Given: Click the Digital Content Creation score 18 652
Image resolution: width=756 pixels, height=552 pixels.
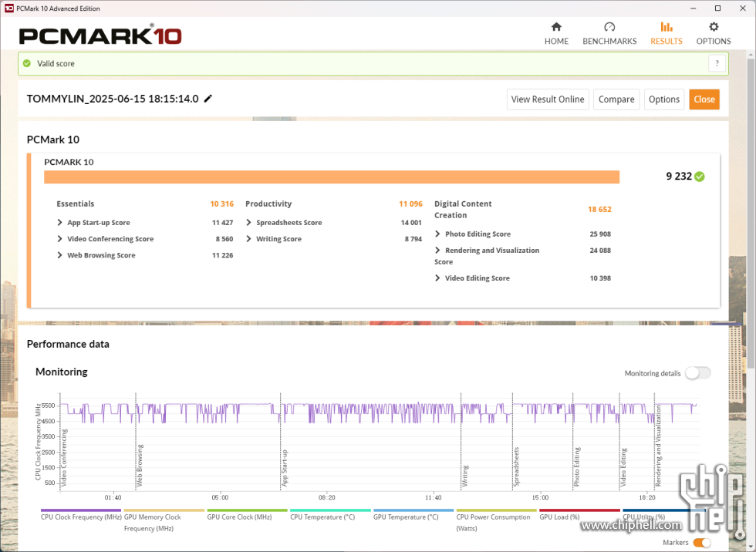Looking at the screenshot, I should click(599, 210).
